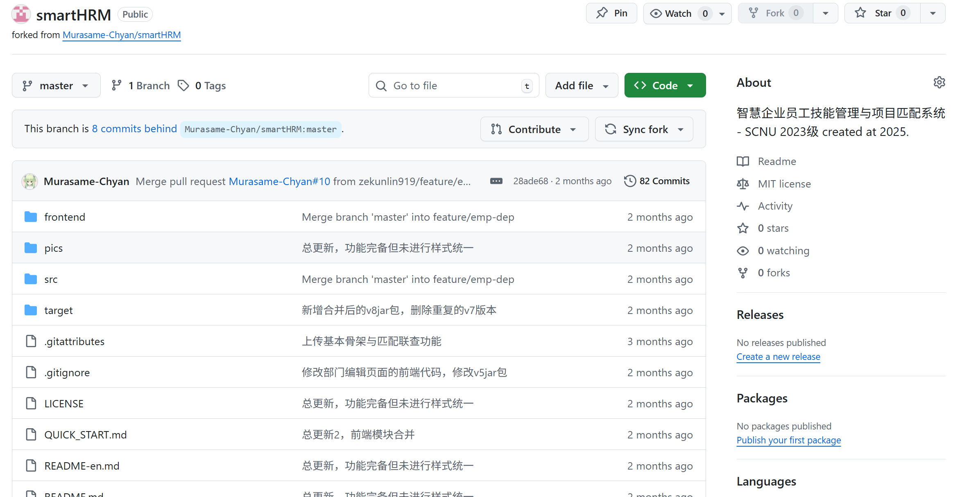Click the pics folder icon
Image resolution: width=980 pixels, height=497 pixels.
[31, 248]
